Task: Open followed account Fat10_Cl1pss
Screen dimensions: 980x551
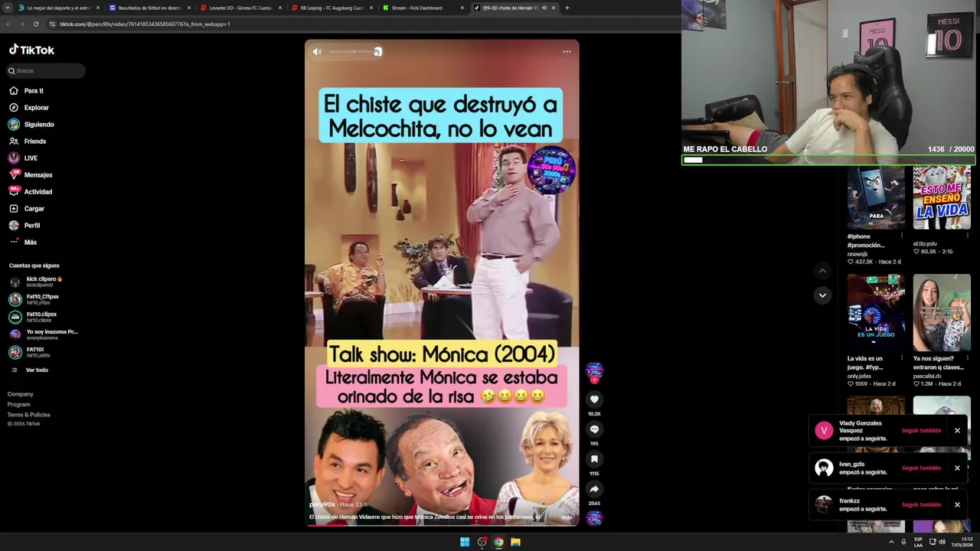Action: point(42,299)
